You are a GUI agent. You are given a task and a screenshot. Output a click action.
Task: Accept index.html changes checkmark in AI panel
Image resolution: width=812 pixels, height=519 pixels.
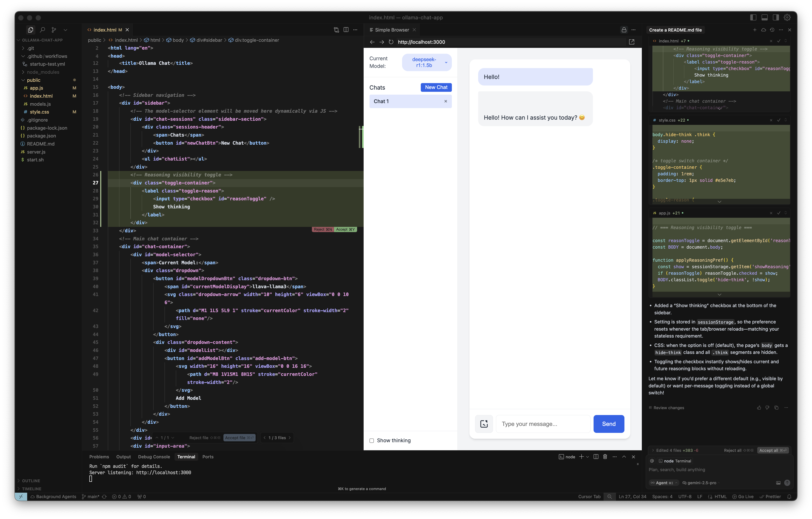pyautogui.click(x=779, y=41)
